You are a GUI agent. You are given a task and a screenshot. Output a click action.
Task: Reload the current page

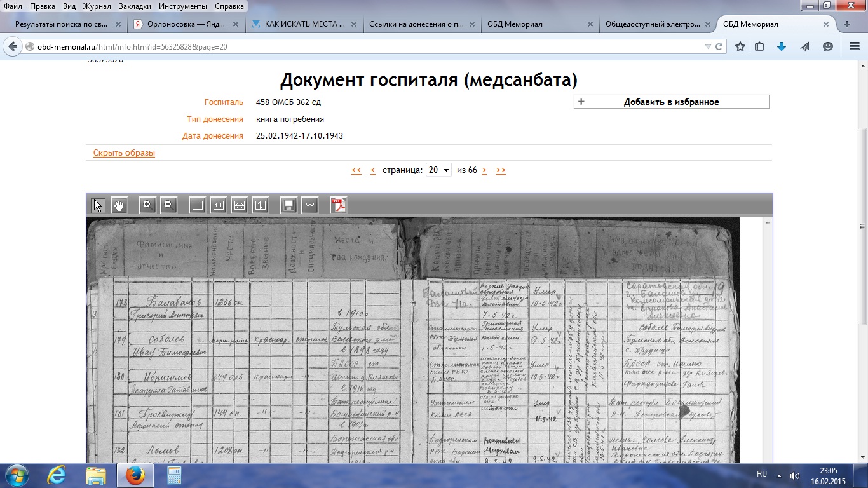[x=719, y=47]
